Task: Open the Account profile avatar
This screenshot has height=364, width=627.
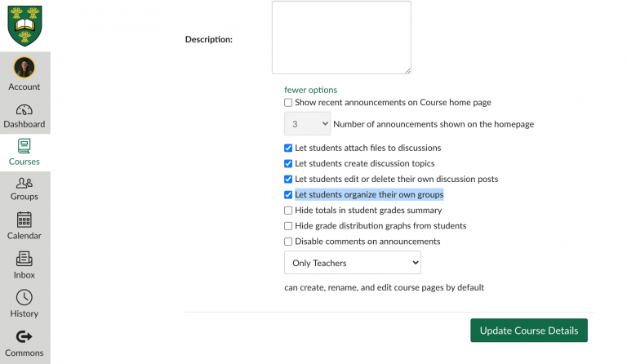Action: [x=24, y=67]
